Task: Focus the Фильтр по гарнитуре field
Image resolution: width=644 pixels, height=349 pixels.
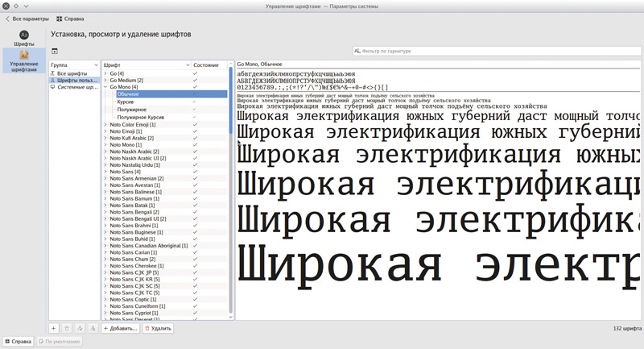Action: pyautogui.click(x=497, y=51)
